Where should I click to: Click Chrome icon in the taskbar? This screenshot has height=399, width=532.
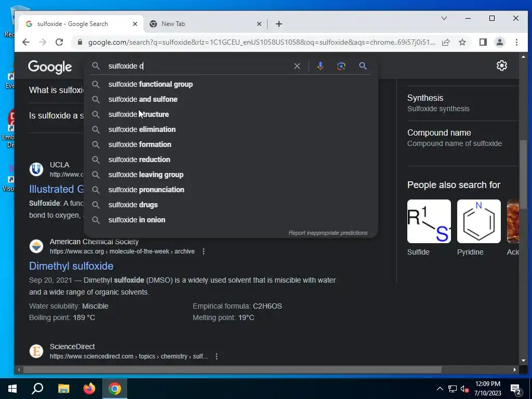(115, 389)
